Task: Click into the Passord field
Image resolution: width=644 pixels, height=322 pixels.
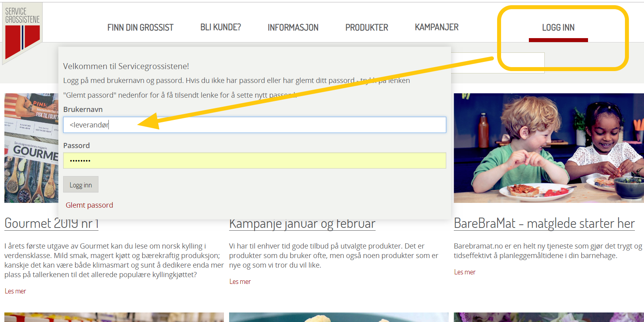Action: pyautogui.click(x=254, y=161)
